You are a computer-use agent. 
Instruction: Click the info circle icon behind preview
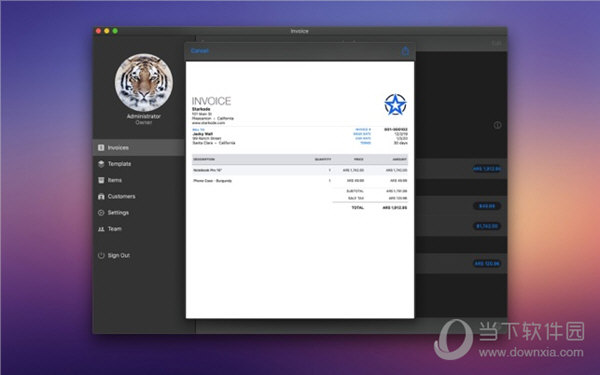[497, 125]
